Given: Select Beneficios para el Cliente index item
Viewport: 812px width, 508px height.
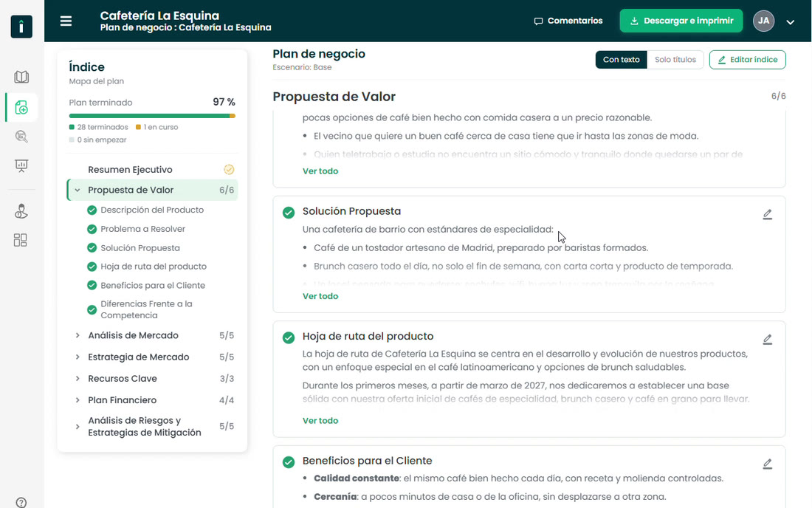Looking at the screenshot, I should pyautogui.click(x=152, y=285).
